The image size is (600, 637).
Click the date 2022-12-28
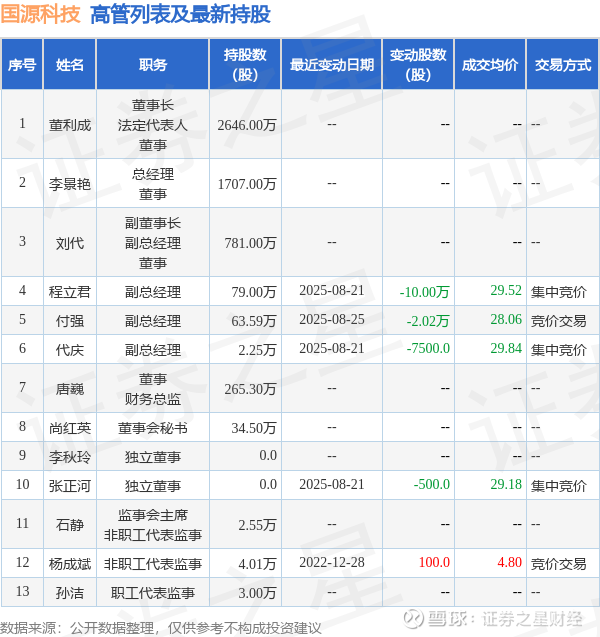tap(332, 562)
